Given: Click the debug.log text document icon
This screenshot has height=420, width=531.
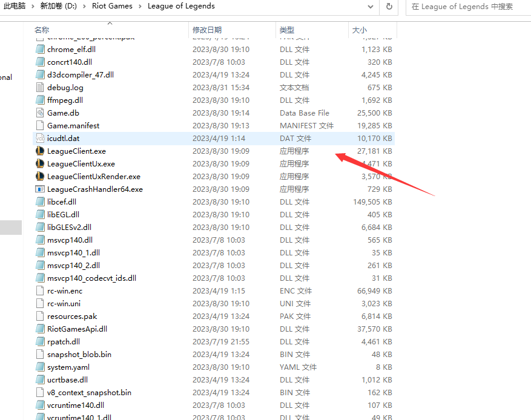Looking at the screenshot, I should tap(40, 87).
